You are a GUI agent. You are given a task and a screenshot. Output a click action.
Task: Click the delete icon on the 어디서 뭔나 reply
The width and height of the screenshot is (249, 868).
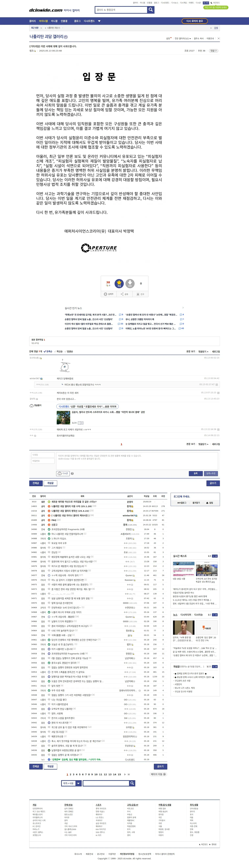coord(217,384)
